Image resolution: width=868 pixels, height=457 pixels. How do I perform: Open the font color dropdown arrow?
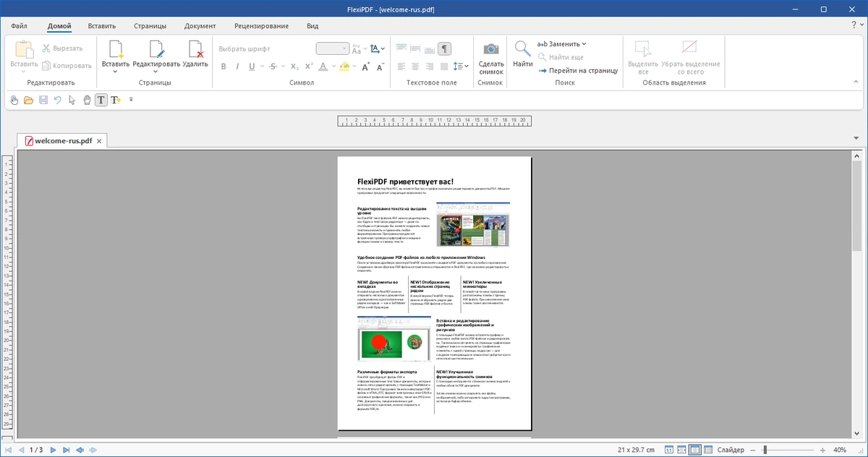332,67
